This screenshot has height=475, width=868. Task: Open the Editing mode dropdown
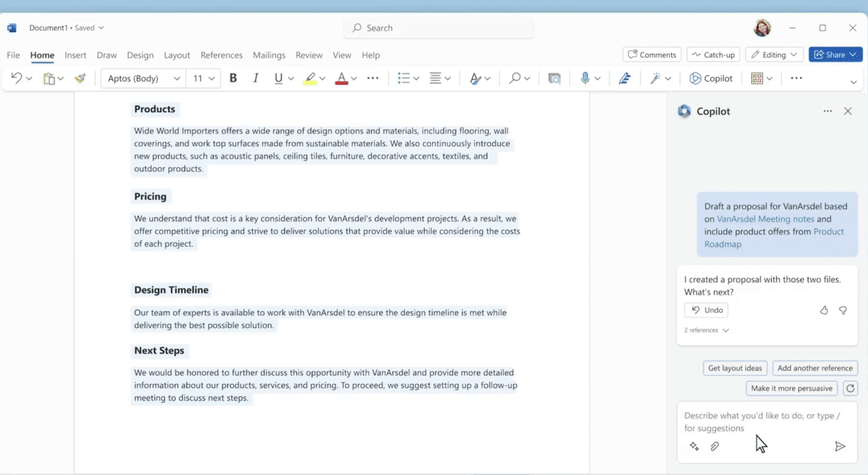click(x=774, y=54)
